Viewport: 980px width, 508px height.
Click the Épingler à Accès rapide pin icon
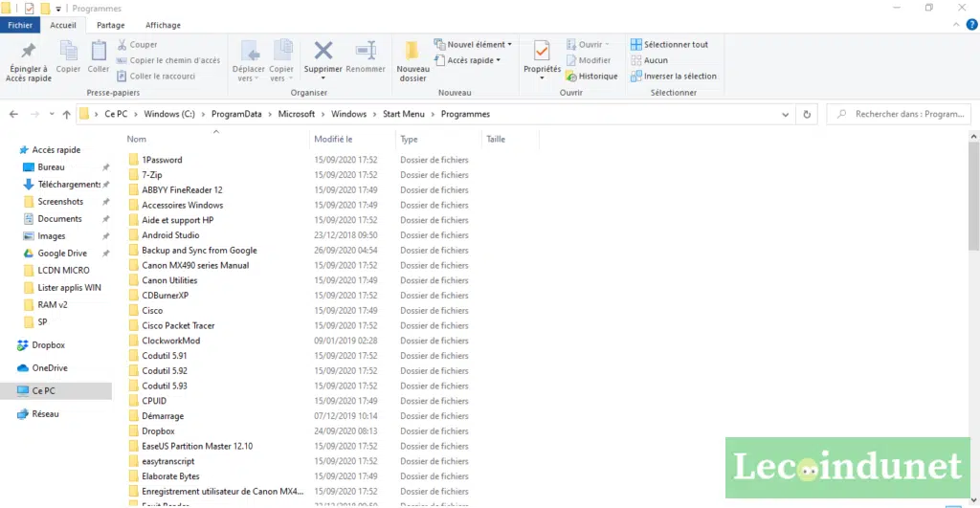[x=28, y=50]
